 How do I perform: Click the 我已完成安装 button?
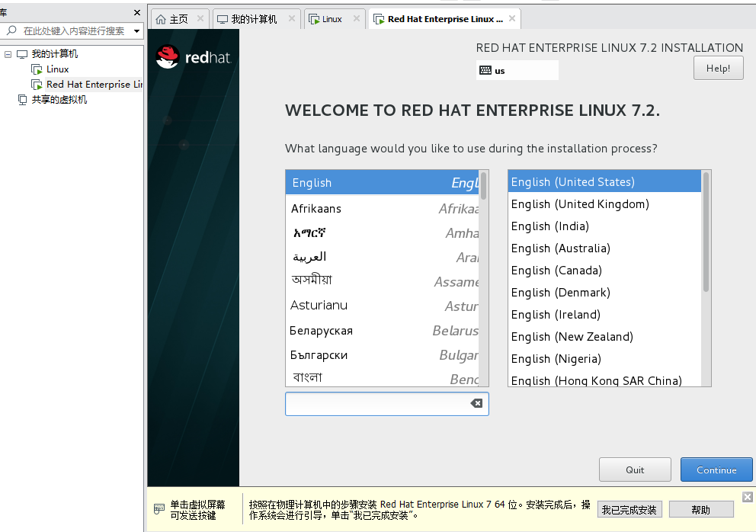[629, 509]
